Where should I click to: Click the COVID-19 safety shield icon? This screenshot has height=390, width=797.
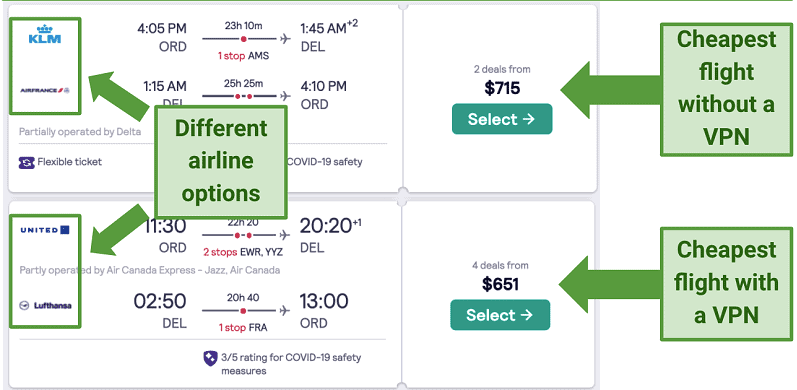click(210, 358)
